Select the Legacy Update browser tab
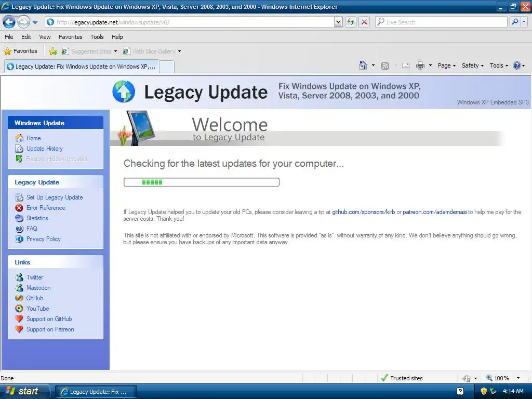This screenshot has width=532, height=399. tap(82, 66)
